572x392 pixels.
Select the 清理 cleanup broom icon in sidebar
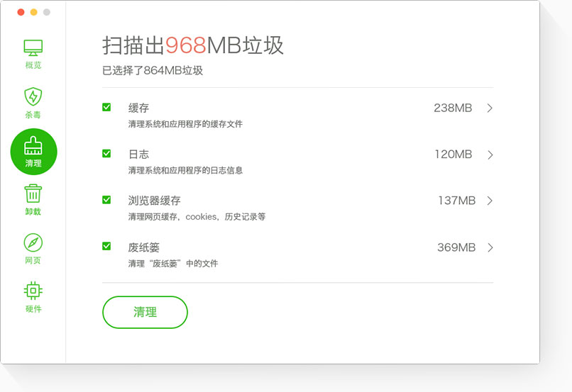33,152
